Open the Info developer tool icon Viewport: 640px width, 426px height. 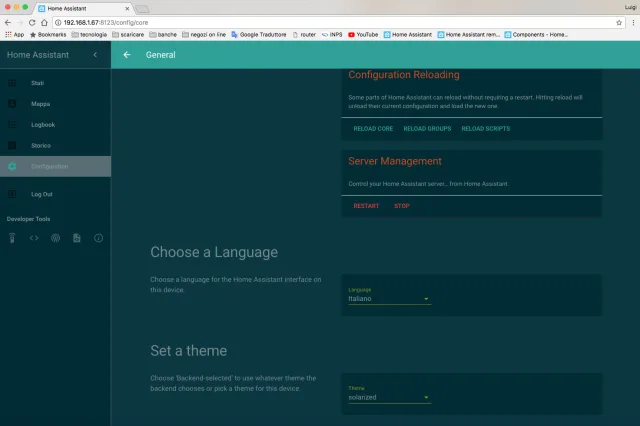(99, 238)
